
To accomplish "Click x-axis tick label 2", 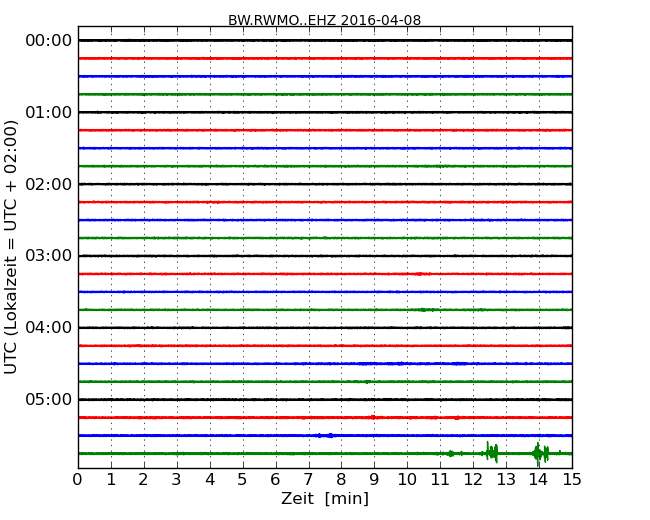I will [143, 479].
